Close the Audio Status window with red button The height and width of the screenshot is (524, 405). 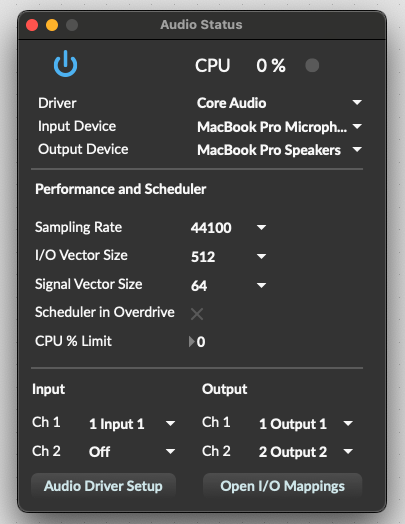pyautogui.click(x=32, y=25)
